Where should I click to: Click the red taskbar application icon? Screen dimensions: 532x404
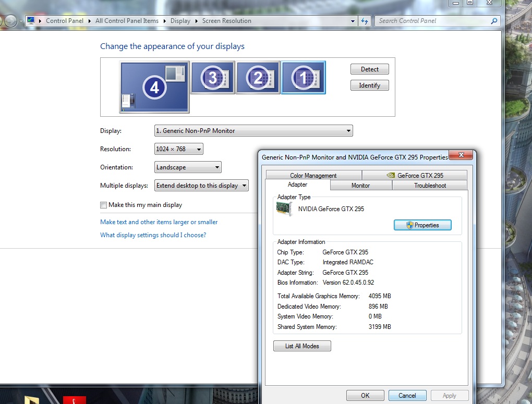tap(74, 400)
